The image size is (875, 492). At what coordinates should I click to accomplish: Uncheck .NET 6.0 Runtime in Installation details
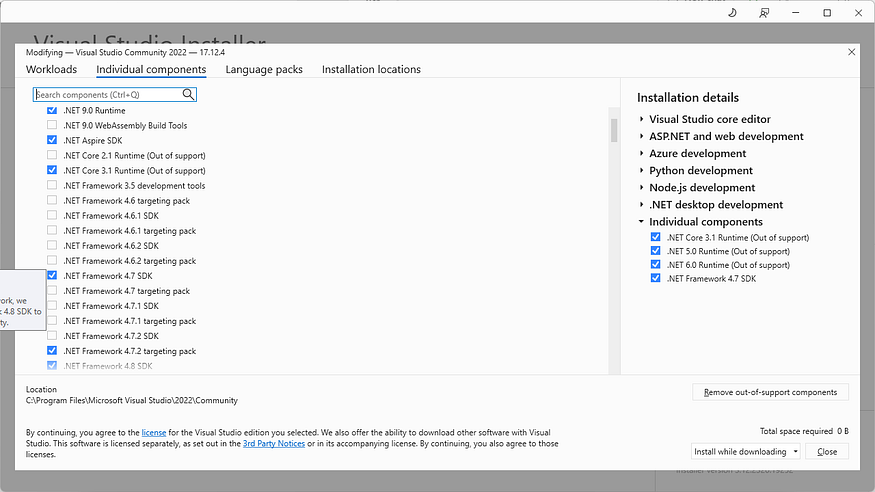(656, 265)
